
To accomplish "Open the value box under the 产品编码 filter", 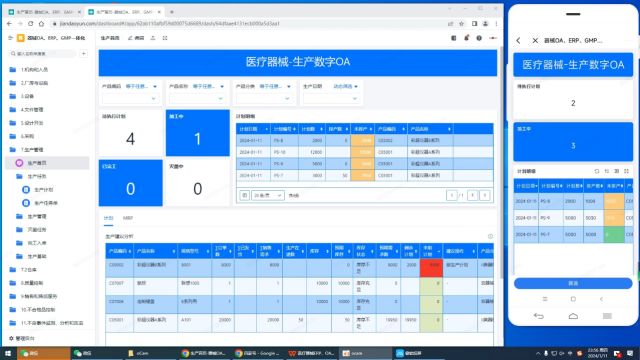I will coord(129,98).
